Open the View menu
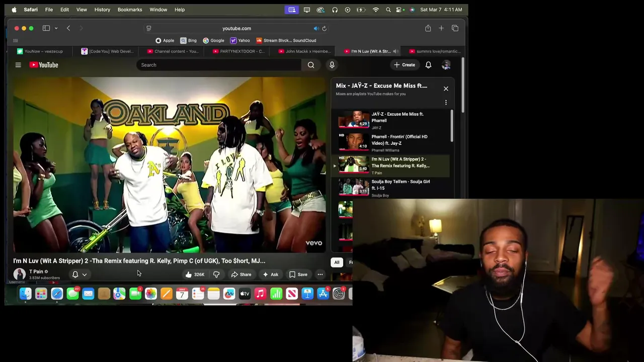The width and height of the screenshot is (644, 362). (x=82, y=10)
